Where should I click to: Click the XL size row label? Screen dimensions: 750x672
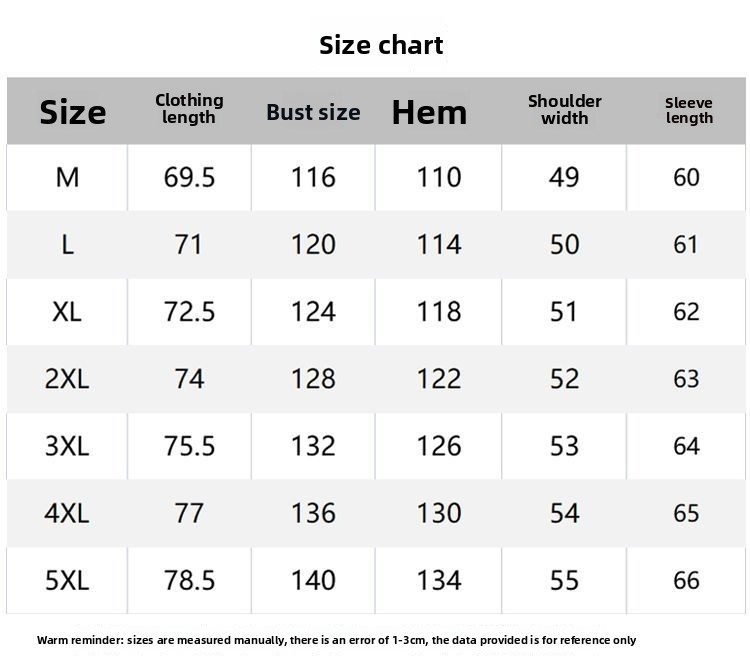(x=67, y=312)
